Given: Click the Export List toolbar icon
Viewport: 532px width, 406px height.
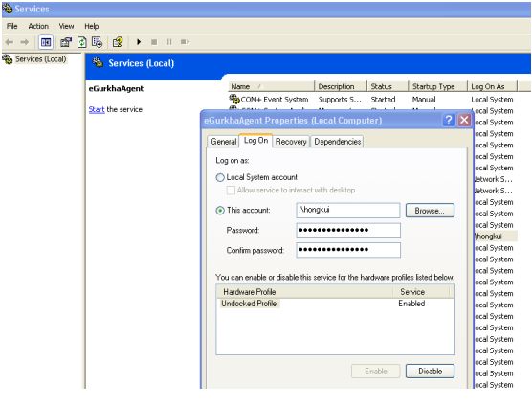Looking at the screenshot, I should click(97, 42).
